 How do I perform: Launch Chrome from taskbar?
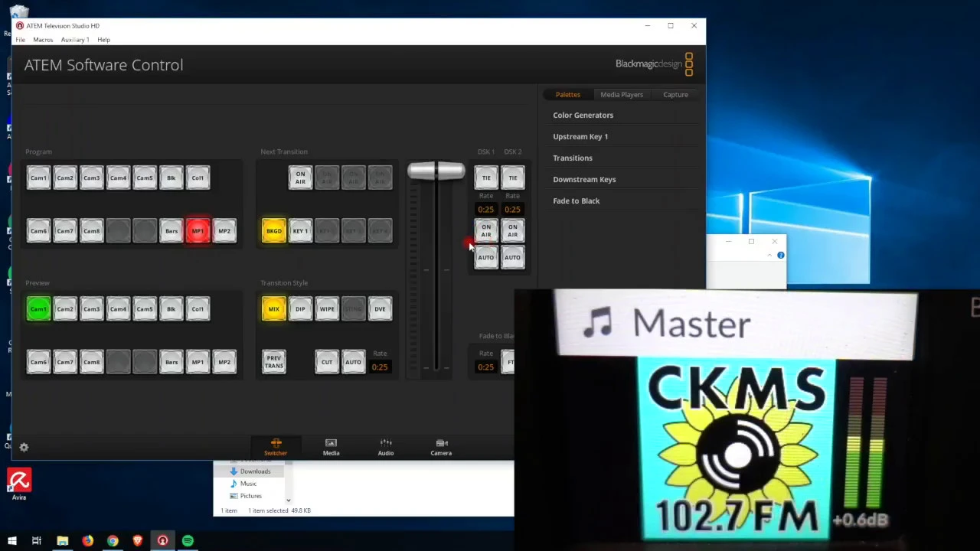pos(113,541)
